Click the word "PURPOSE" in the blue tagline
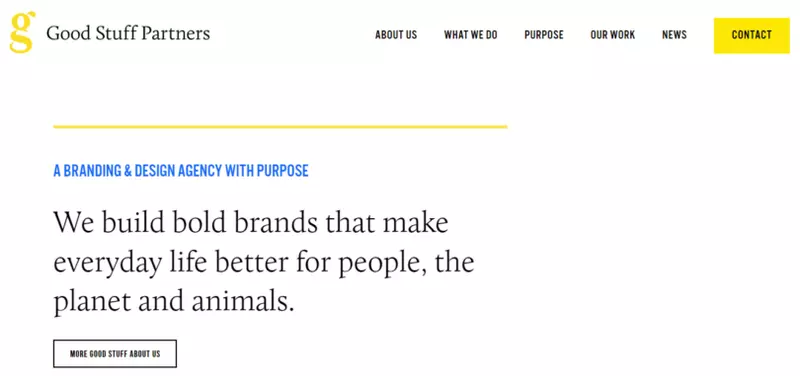 click(283, 170)
